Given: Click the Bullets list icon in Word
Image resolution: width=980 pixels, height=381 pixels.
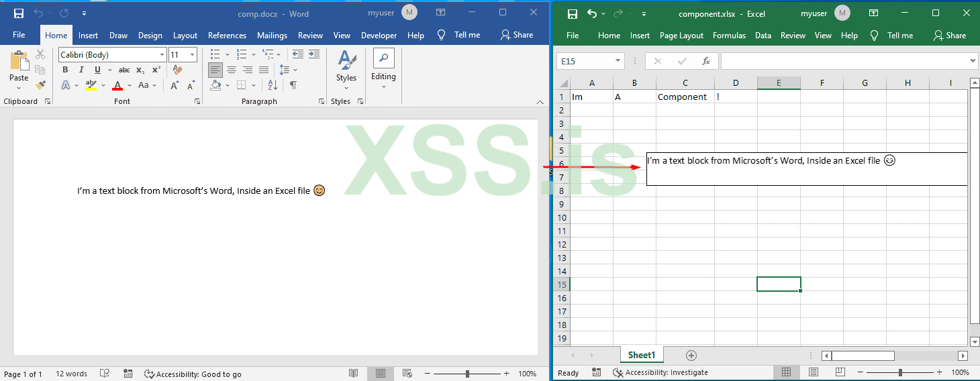Looking at the screenshot, I should (215, 54).
